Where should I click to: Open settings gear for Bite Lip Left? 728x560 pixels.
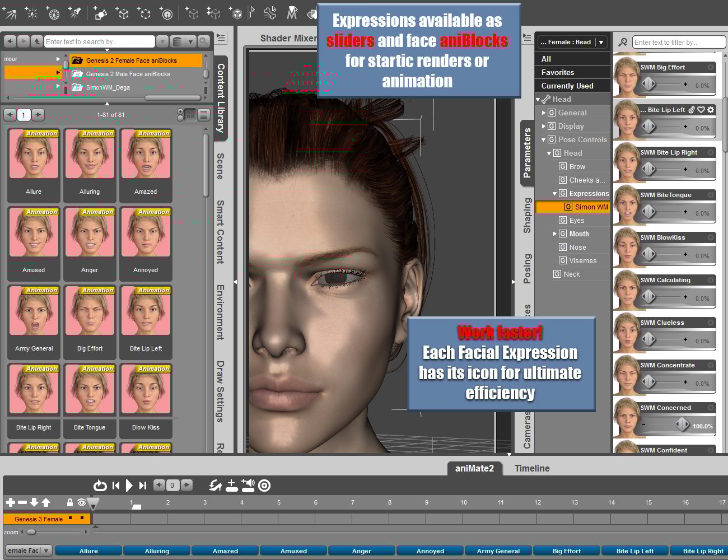[711, 110]
